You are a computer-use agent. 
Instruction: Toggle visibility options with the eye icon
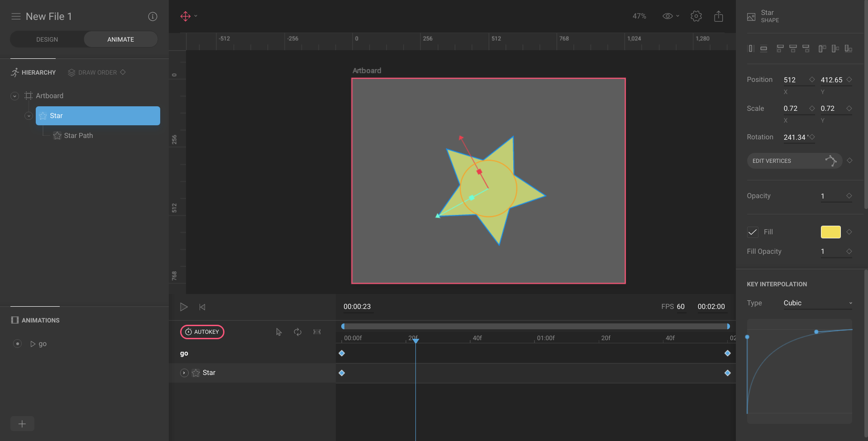click(668, 16)
